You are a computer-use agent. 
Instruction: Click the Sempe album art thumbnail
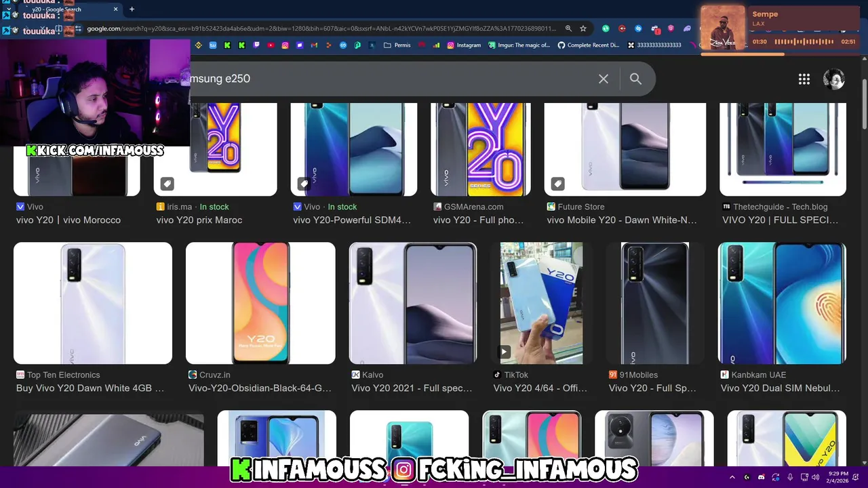723,28
